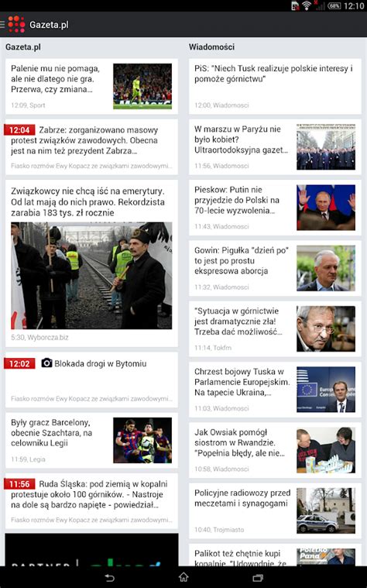367x588 pixels.
Task: Open the Wiadomości section header
Action: tap(212, 47)
